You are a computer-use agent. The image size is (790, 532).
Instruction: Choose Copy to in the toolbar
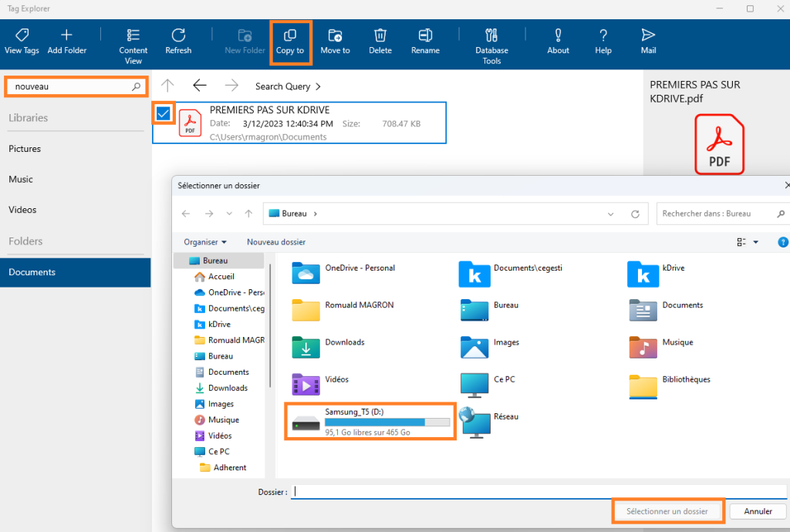(290, 42)
